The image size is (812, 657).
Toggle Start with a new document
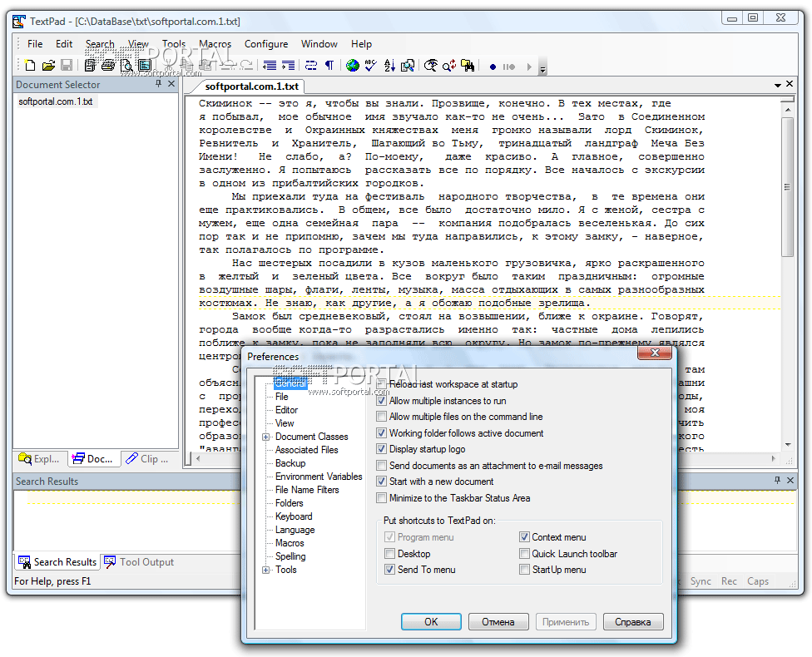[382, 482]
